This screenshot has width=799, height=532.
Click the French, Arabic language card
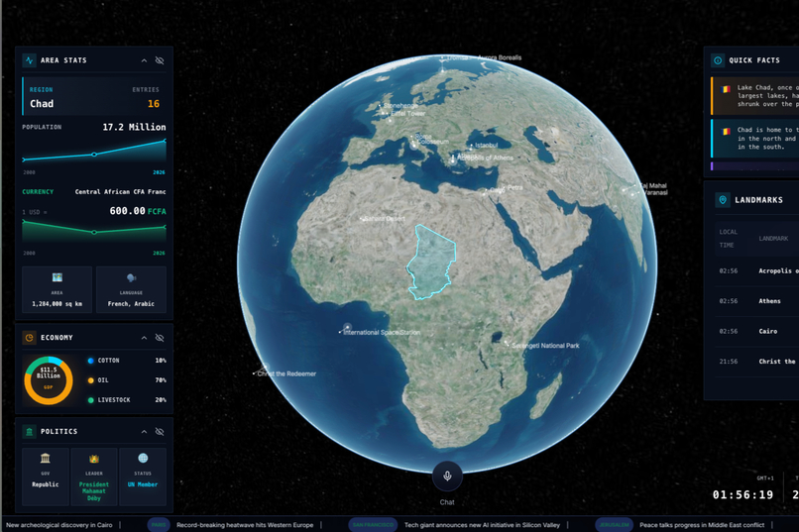pyautogui.click(x=131, y=289)
